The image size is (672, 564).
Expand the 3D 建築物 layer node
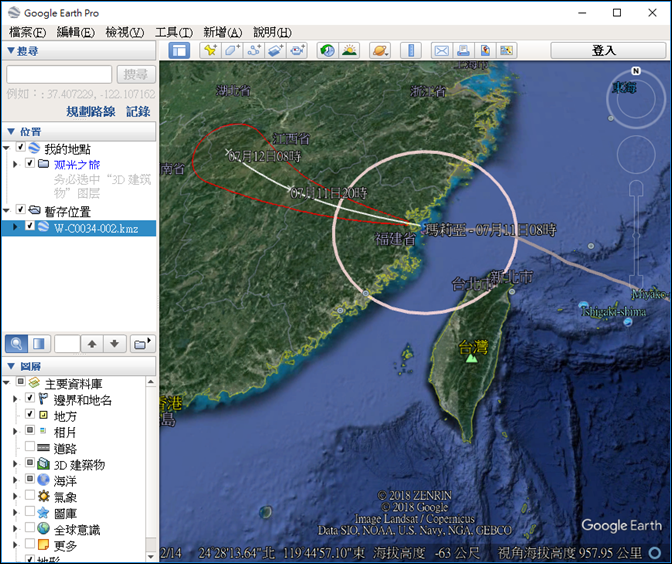pyautogui.click(x=15, y=464)
